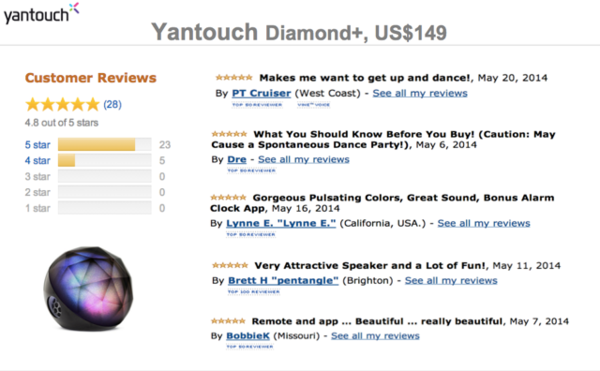Viewport: 600px width, 371px height.
Task: Click the Diamond+ speaker product image
Action: [x=88, y=289]
